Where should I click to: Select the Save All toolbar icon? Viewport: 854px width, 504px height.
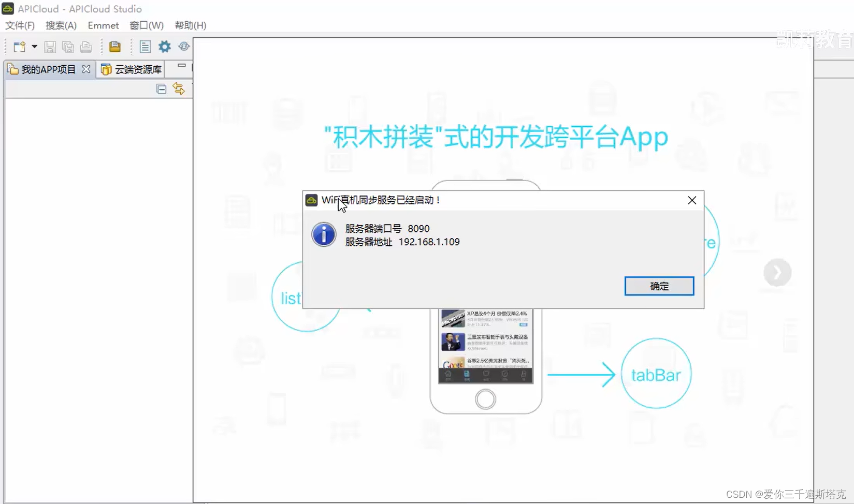pyautogui.click(x=68, y=47)
